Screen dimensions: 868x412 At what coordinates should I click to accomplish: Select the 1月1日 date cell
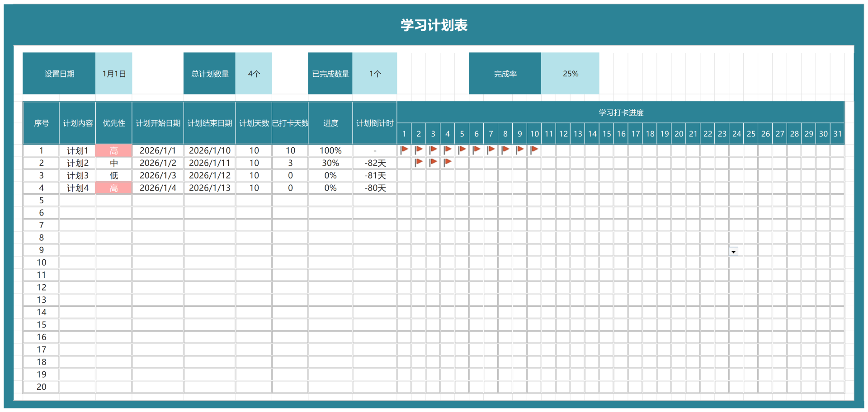click(113, 73)
